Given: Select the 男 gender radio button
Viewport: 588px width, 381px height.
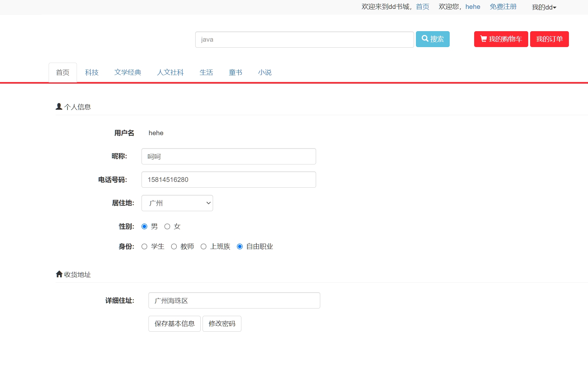Looking at the screenshot, I should pyautogui.click(x=144, y=226).
